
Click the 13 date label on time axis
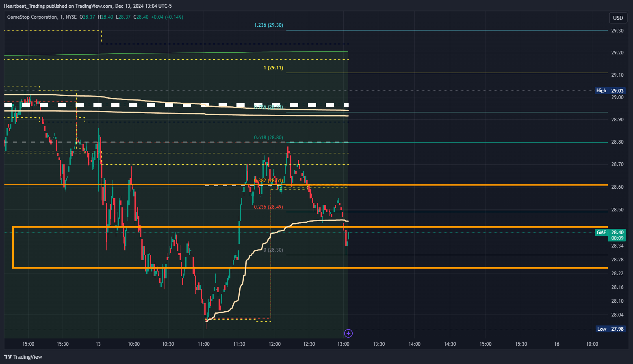click(x=98, y=344)
